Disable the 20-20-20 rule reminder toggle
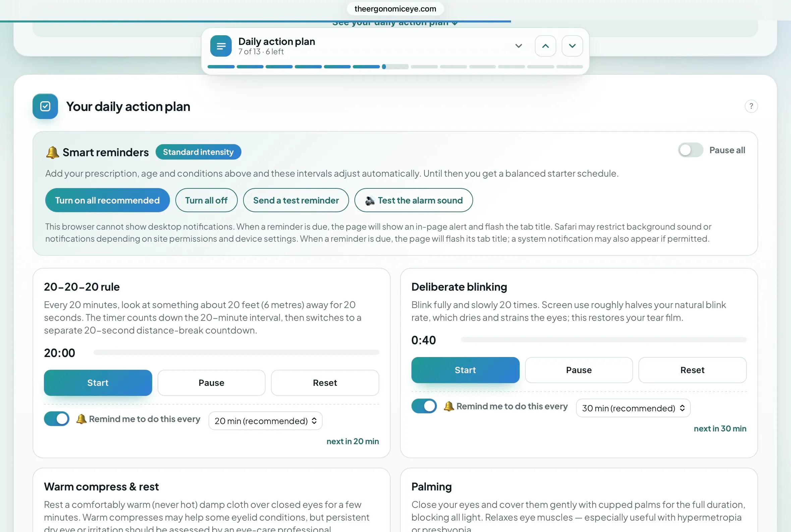Viewport: 791px width, 532px height. (57, 419)
